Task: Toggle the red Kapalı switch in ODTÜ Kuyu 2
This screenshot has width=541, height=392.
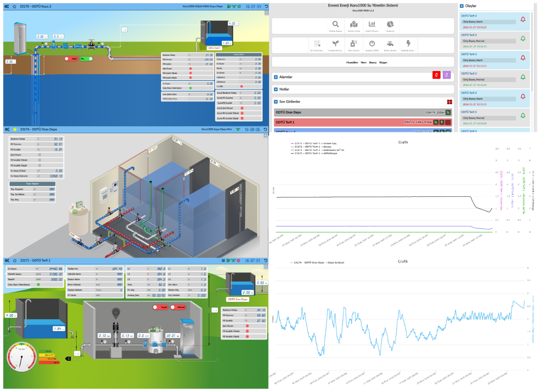Action: pyautogui.click(x=71, y=59)
